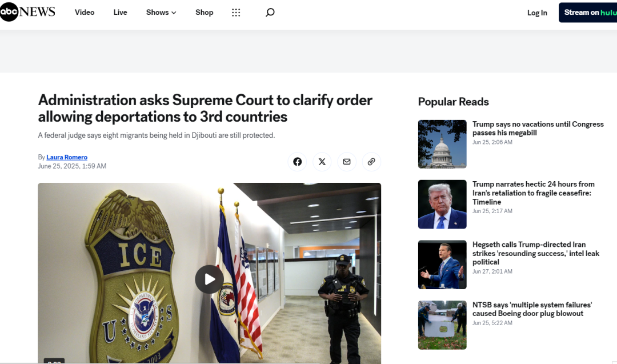Open the grid apps menu icon

coord(236,13)
